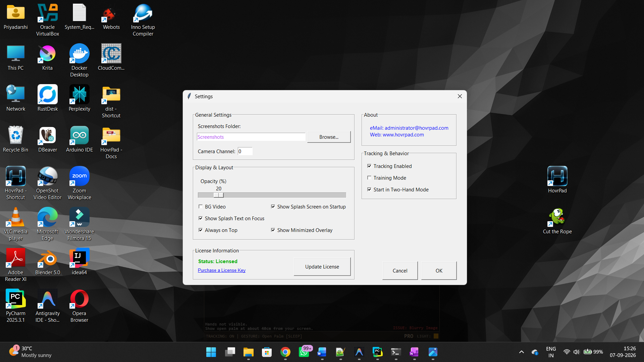Toggle Start in Two-Hand Mode
The image size is (644, 362).
click(369, 189)
